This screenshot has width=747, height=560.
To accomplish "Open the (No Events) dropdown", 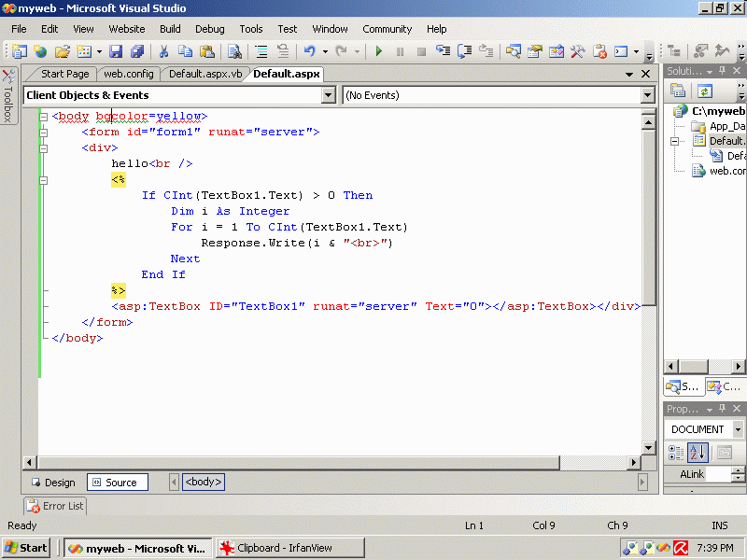I will [x=647, y=95].
